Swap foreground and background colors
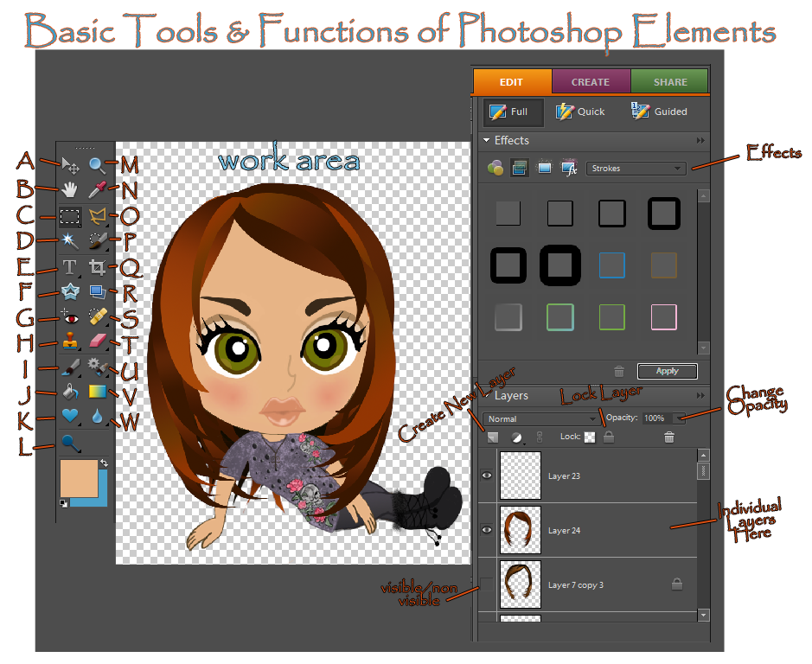Image resolution: width=812 pixels, height=664 pixels. (104, 463)
